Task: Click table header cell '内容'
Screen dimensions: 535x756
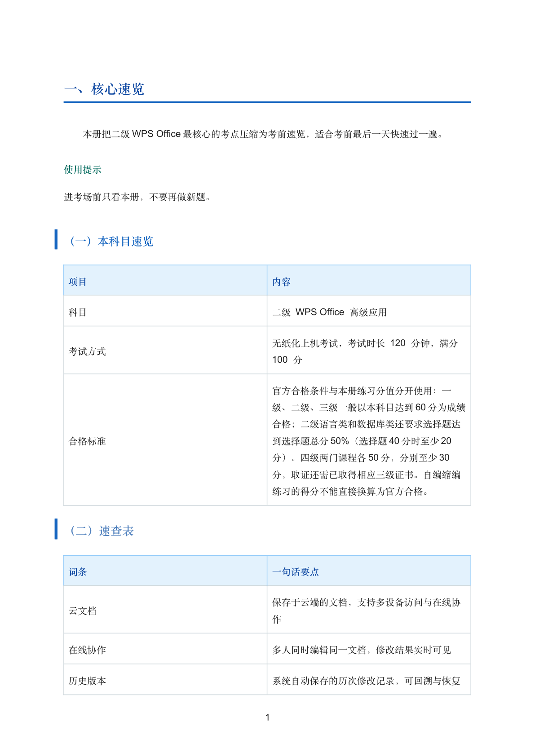Action: click(x=369, y=281)
